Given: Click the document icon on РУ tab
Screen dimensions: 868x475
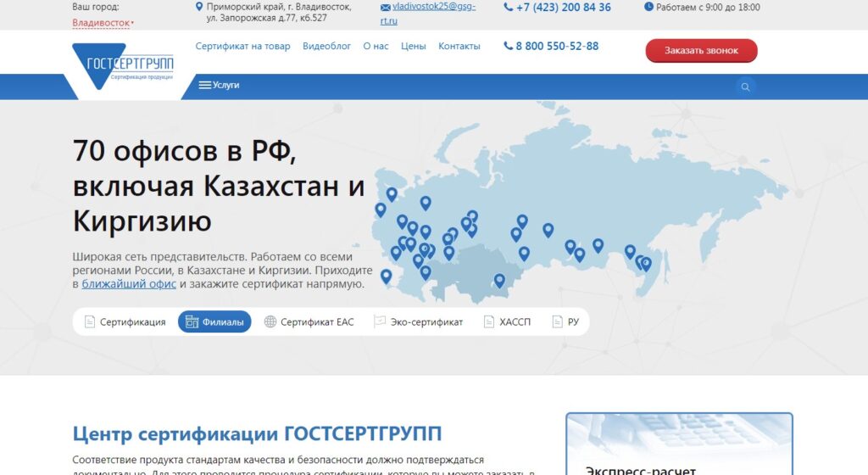Looking at the screenshot, I should tap(558, 321).
